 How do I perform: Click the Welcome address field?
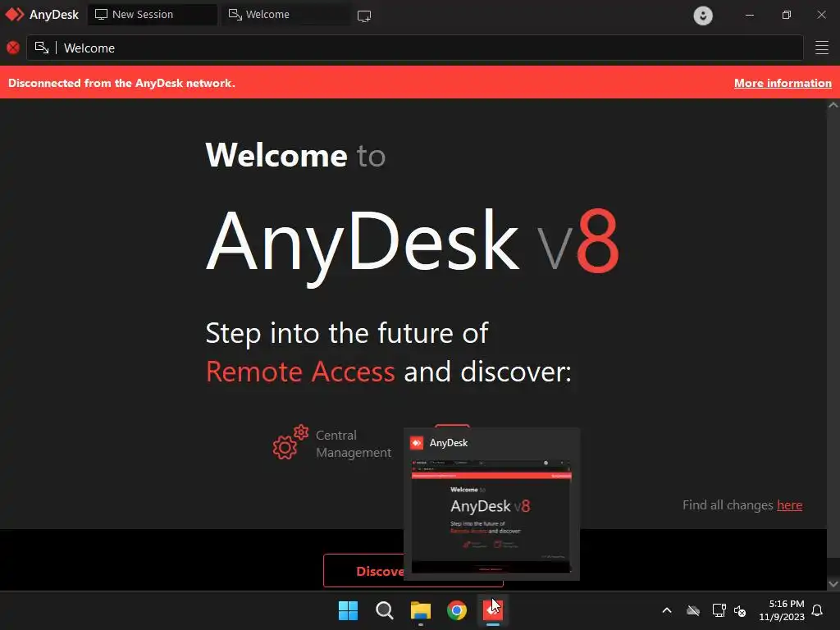[x=414, y=48]
